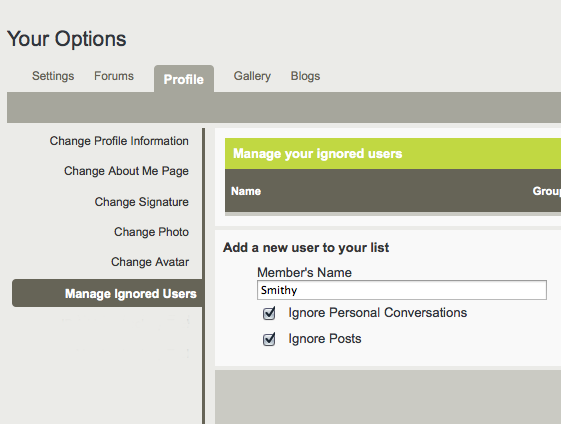Click the 'Your Options' page title

(67, 39)
